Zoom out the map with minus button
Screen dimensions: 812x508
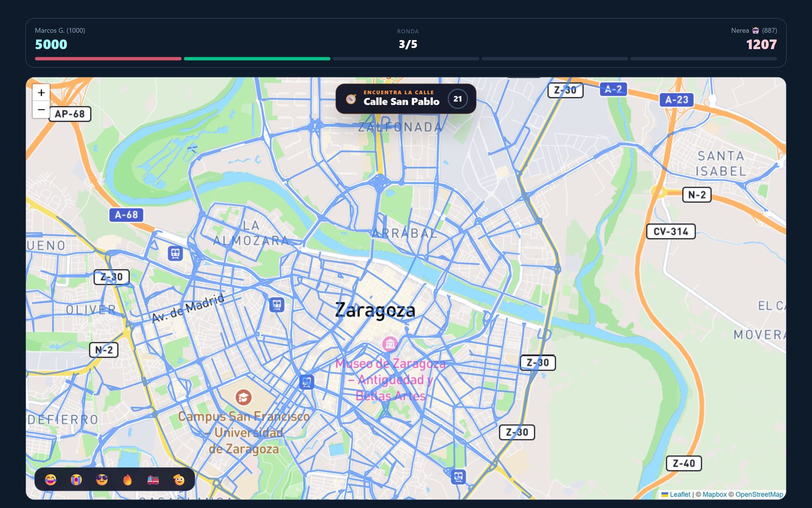(x=41, y=109)
